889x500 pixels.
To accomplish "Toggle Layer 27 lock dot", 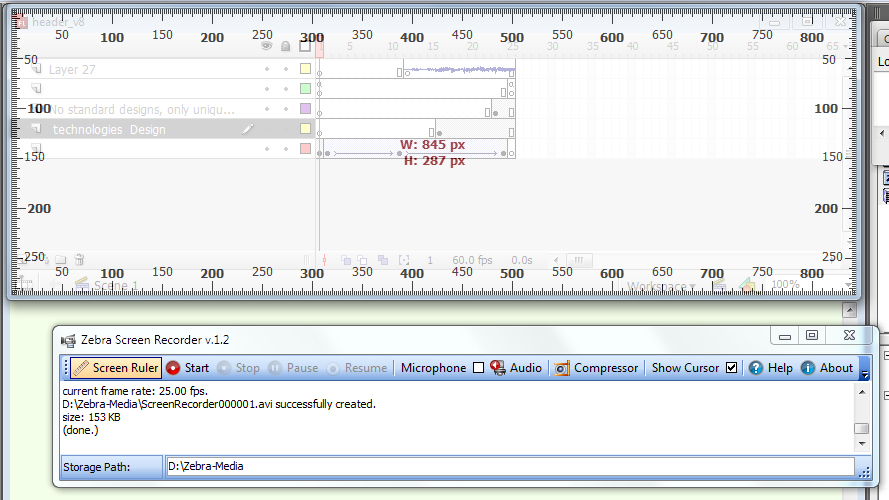I will [286, 69].
